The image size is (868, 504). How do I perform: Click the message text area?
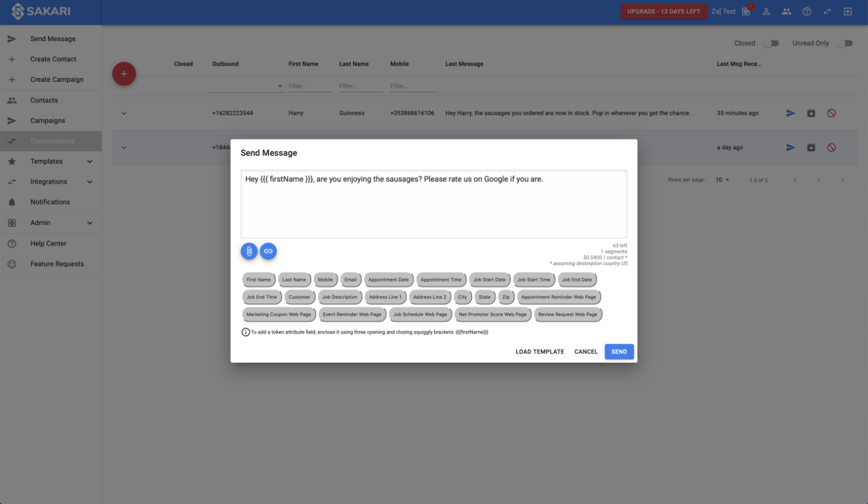click(x=434, y=203)
